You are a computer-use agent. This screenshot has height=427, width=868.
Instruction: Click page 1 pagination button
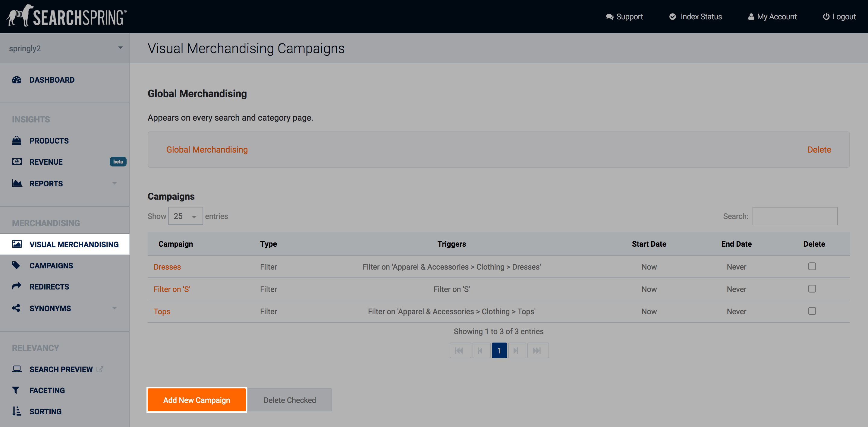click(x=499, y=350)
